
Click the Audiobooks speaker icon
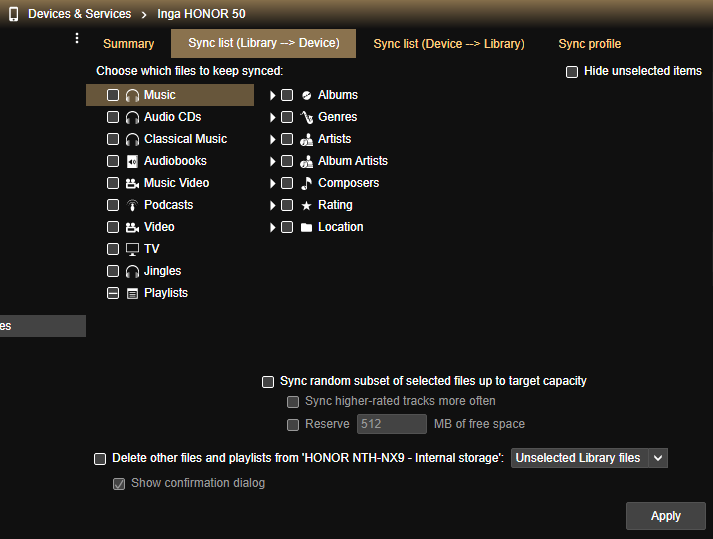click(132, 161)
